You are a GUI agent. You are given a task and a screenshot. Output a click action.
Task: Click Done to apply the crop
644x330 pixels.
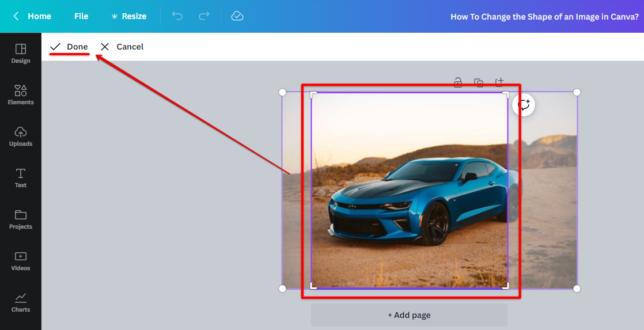coord(69,47)
